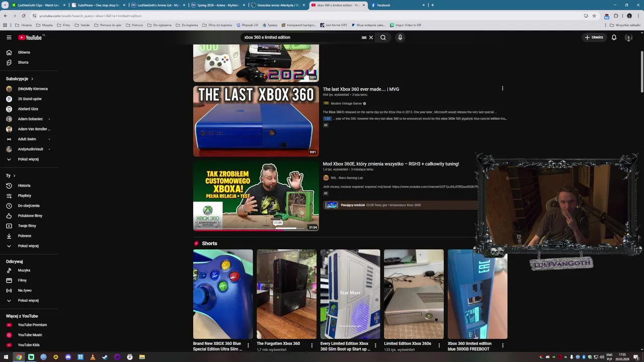Expand the Subskrypcje section chevron
Screen dimensions: 644x362
click(32, 79)
